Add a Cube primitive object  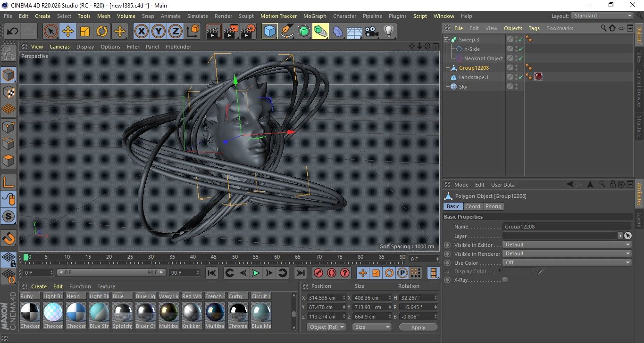[x=270, y=32]
